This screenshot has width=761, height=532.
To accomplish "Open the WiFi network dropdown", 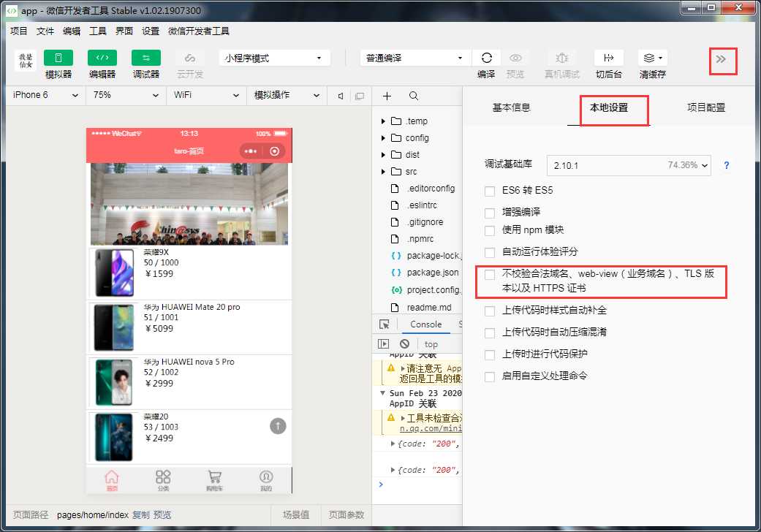I will [207, 95].
